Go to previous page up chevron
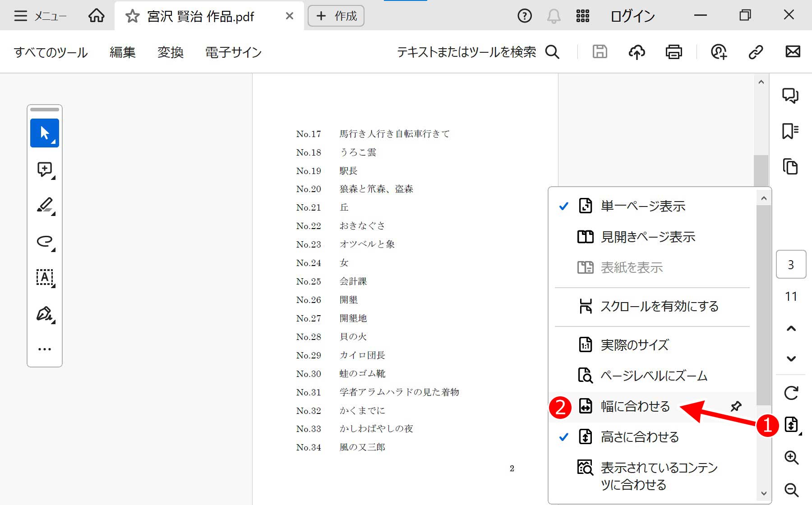This screenshot has height=505, width=812. 791,328
